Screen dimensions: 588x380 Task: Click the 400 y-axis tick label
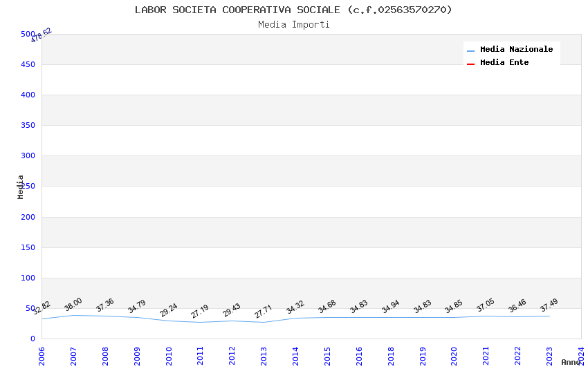(x=28, y=95)
